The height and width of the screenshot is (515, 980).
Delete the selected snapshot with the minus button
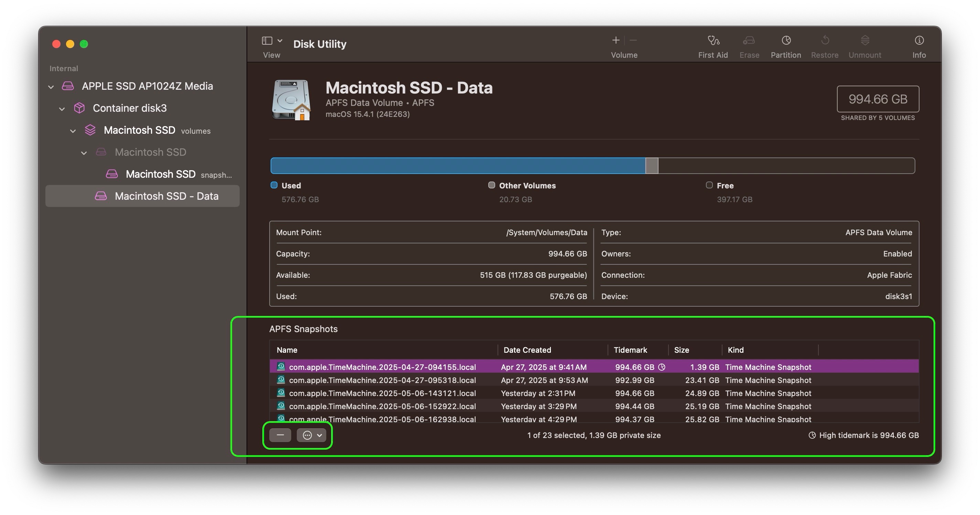point(280,435)
